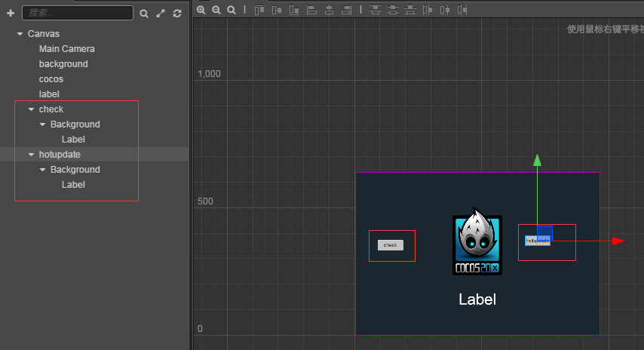Select the cocos node
The height and width of the screenshot is (350, 644).
tap(51, 79)
